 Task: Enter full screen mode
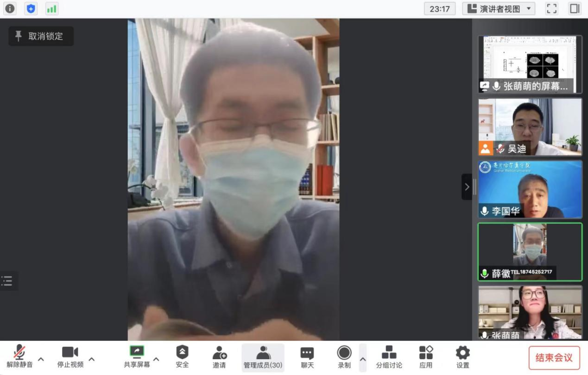pyautogui.click(x=552, y=9)
